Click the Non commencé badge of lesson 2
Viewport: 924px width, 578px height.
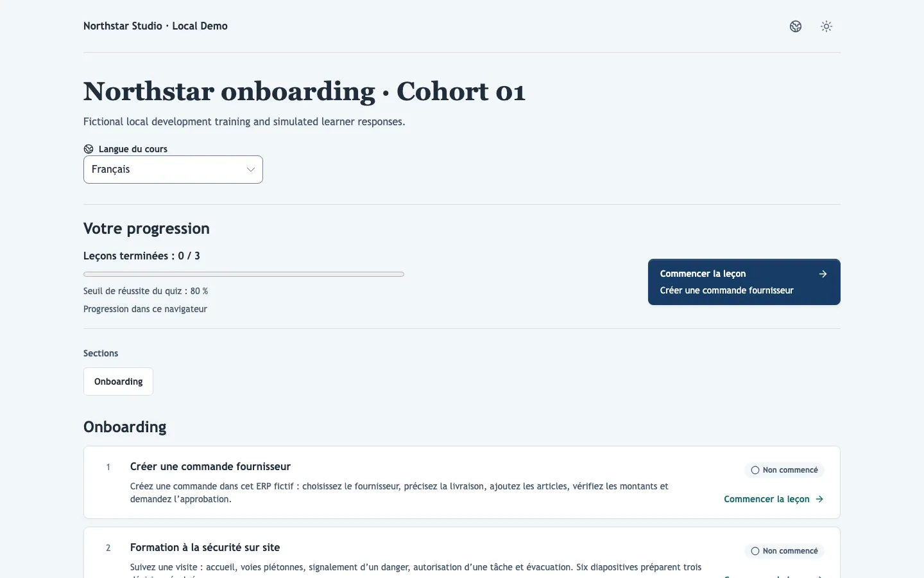pyautogui.click(x=784, y=551)
